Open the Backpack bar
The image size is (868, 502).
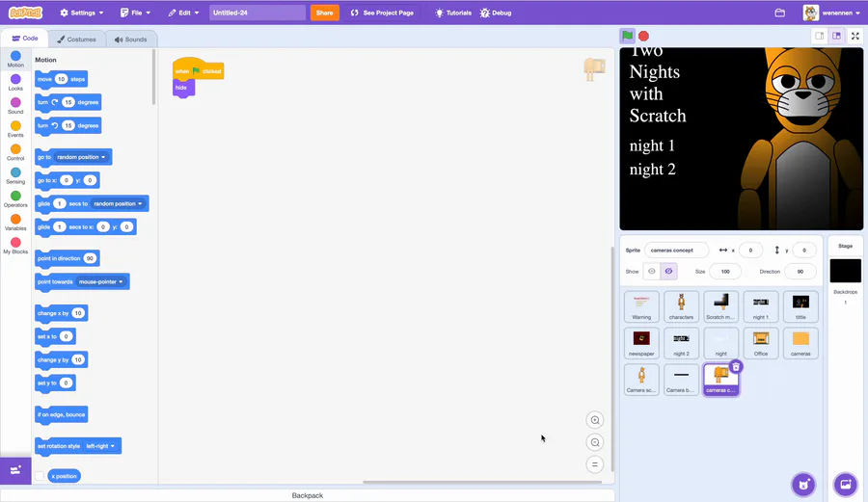[x=308, y=495]
